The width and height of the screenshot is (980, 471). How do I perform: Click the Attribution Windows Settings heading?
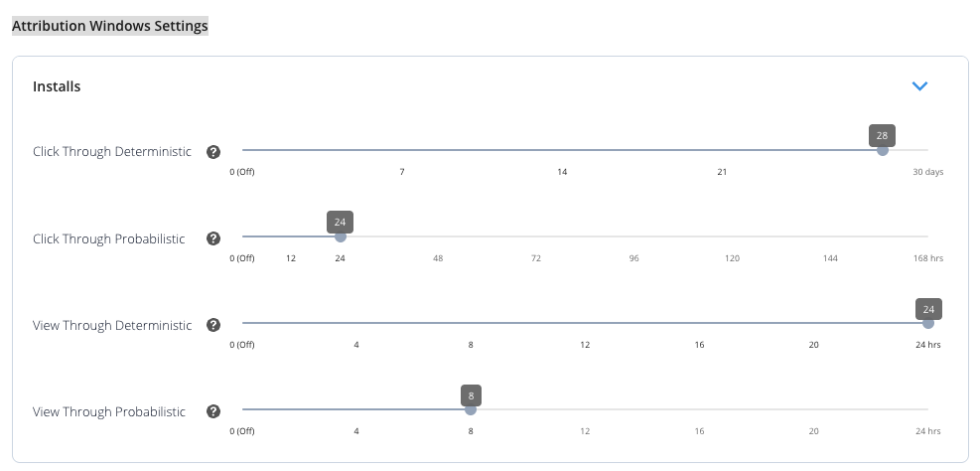[x=110, y=27]
